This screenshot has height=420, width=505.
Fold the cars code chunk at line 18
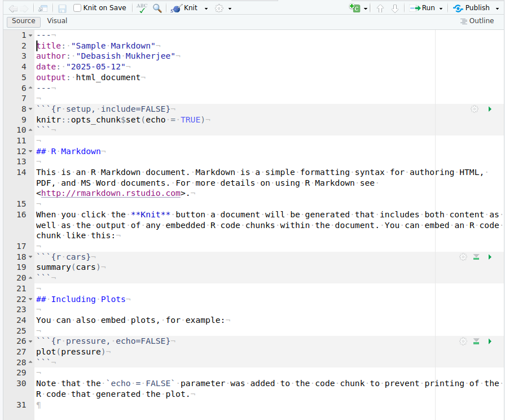(30, 257)
